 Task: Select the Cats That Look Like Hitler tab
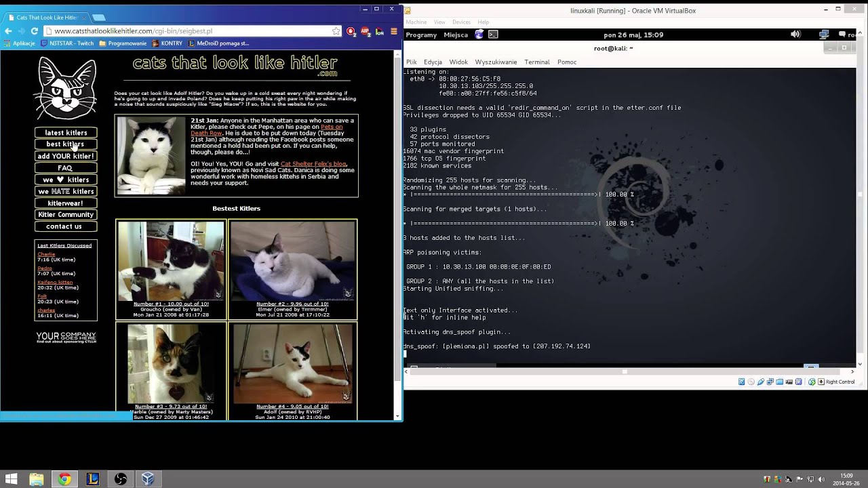45,17
